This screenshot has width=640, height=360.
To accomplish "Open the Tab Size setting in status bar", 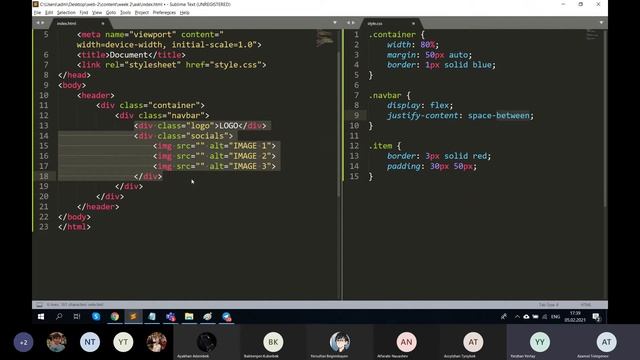I will pyautogui.click(x=549, y=305).
